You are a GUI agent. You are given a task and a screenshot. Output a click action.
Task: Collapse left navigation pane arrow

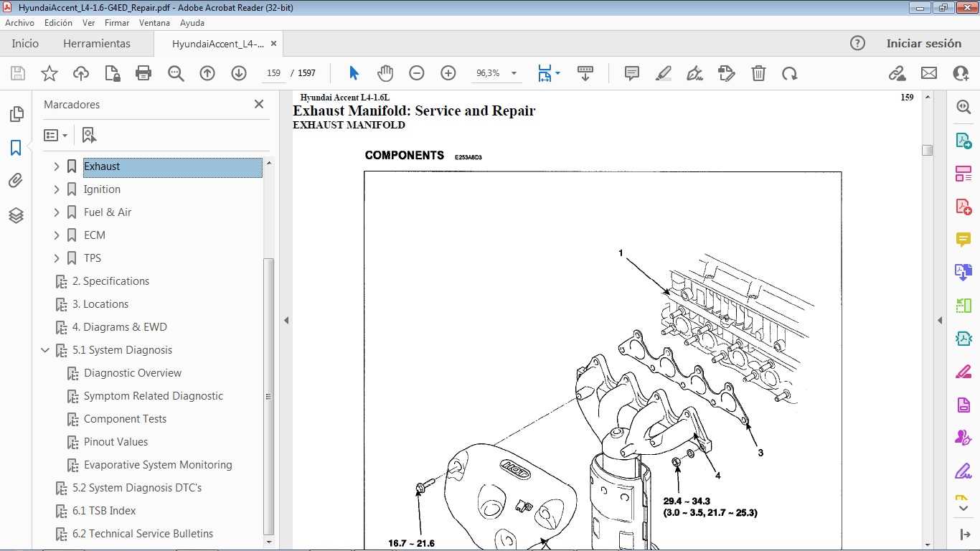[286, 320]
